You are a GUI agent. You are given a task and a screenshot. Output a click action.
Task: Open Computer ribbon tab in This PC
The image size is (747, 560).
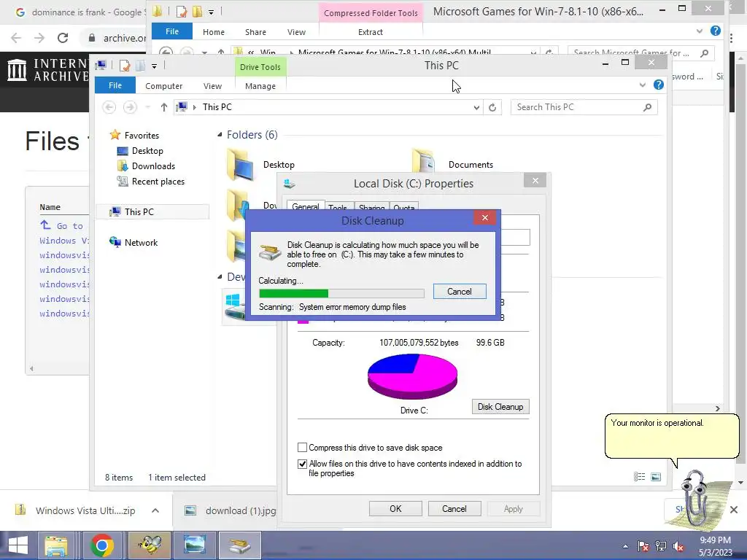pos(164,86)
